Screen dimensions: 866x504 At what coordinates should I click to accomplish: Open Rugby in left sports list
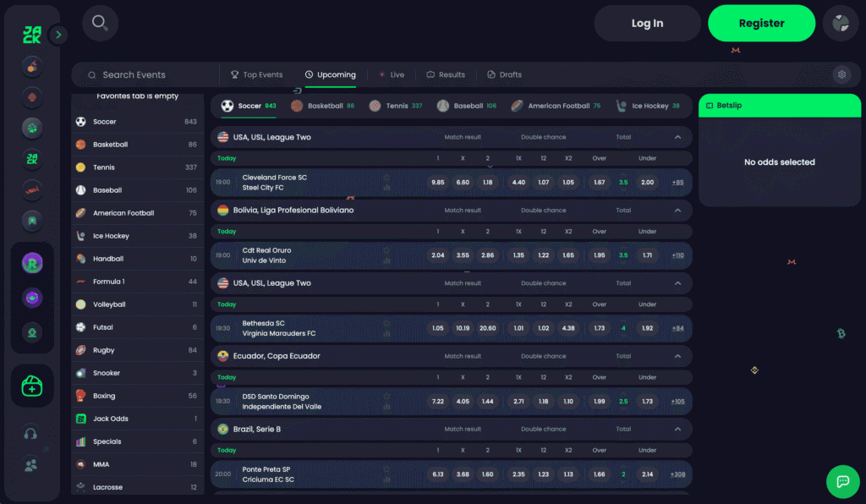(x=137, y=350)
